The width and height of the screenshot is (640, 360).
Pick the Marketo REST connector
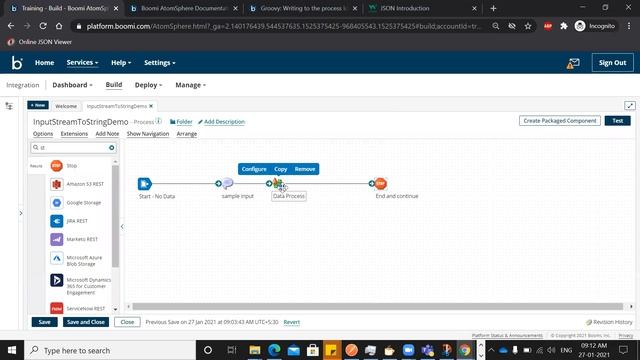click(57, 239)
